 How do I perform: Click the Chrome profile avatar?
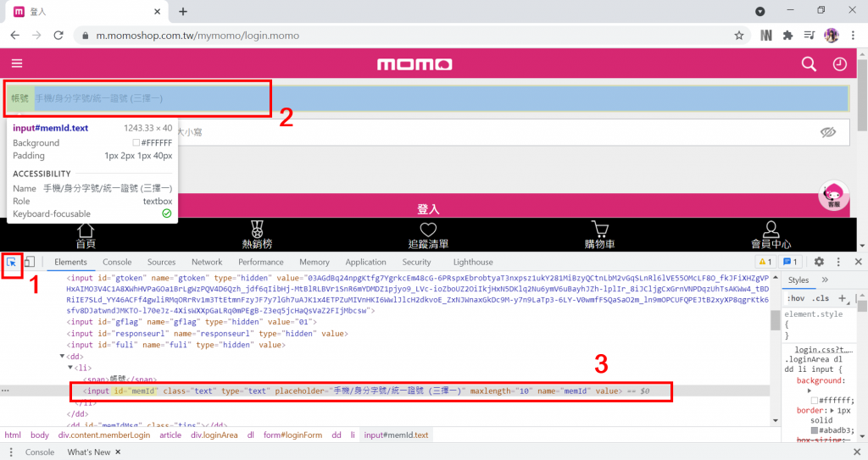[x=831, y=36]
